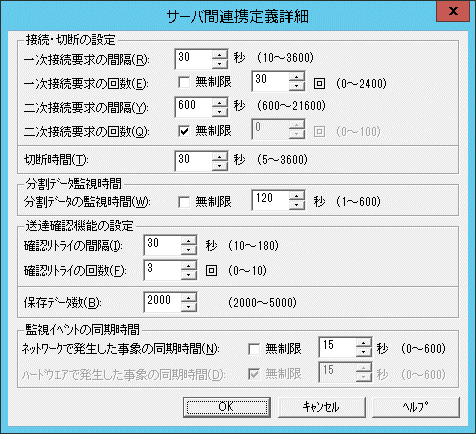Decrease 確認リトライの回数 with down arrow
The image size is (476, 434).
click(189, 275)
